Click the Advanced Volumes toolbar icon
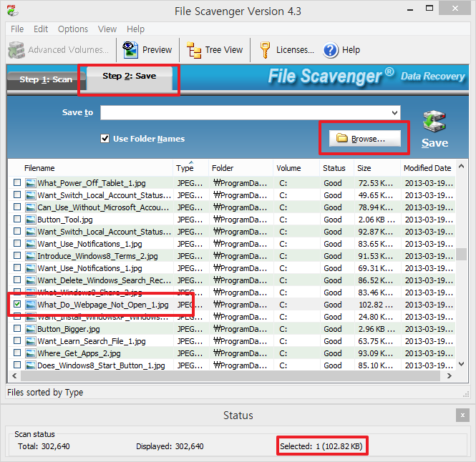Screen dimensions: 476x462 pos(16,50)
